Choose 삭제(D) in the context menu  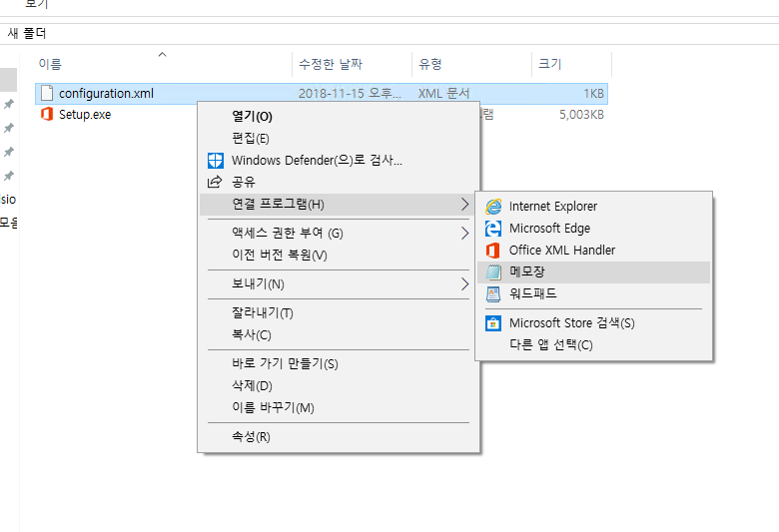pyautogui.click(x=339, y=385)
